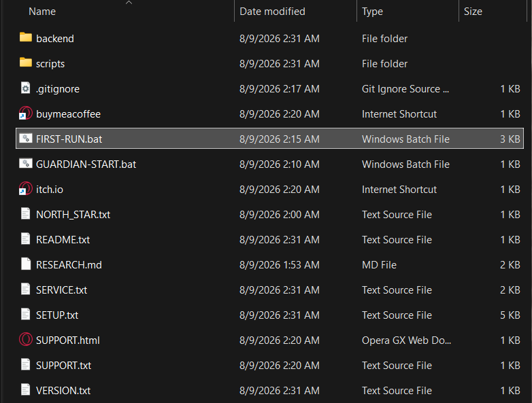Click the 3 KB size of FIRST-RUN.bat
532x403 pixels.
(510, 139)
